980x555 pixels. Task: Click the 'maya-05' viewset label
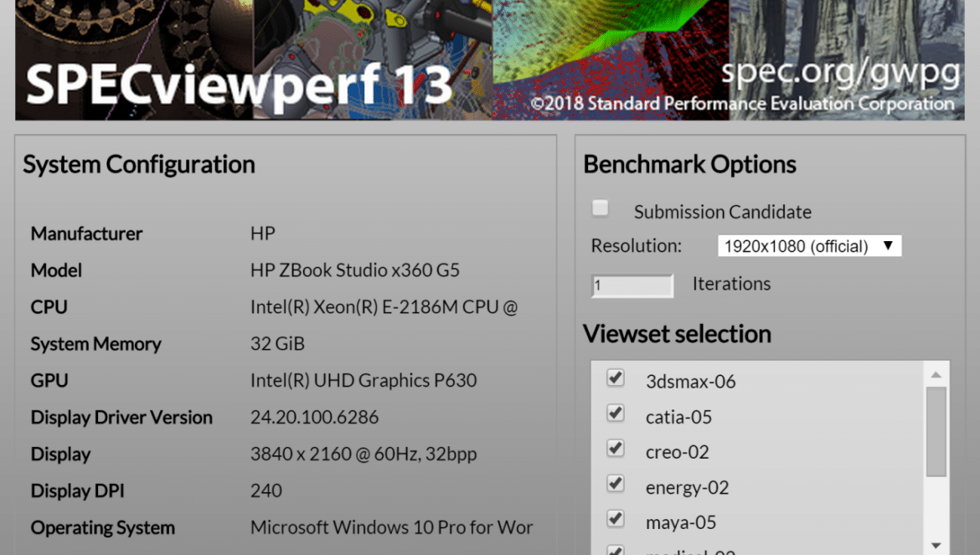coord(681,522)
